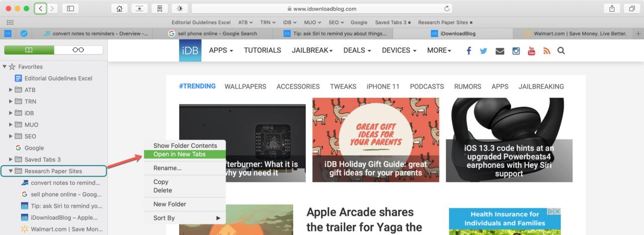The image size is (644, 235).
Task: Open Google link in favorites bar
Action: point(359,23)
